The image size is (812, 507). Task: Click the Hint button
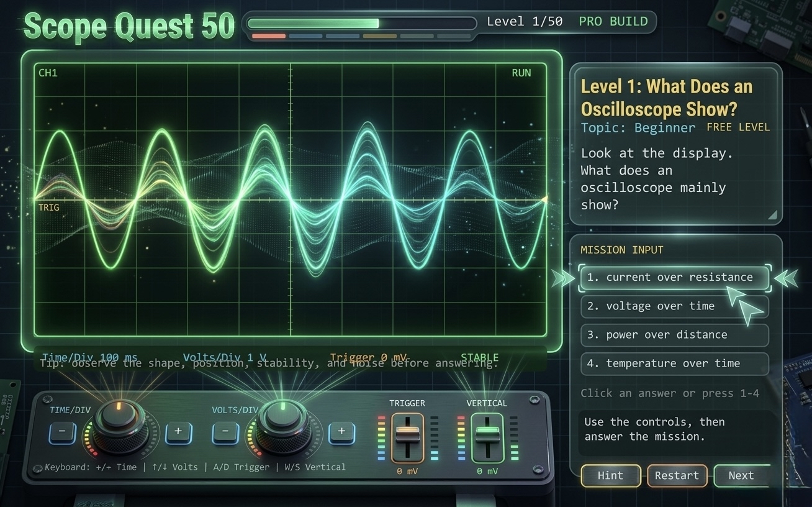pyautogui.click(x=610, y=476)
